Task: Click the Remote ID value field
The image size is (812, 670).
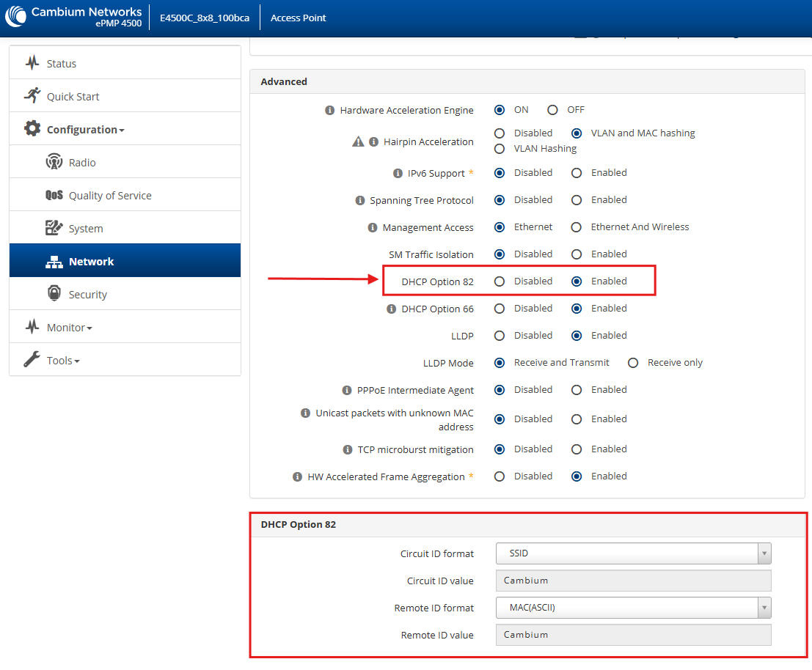Action: (x=633, y=635)
